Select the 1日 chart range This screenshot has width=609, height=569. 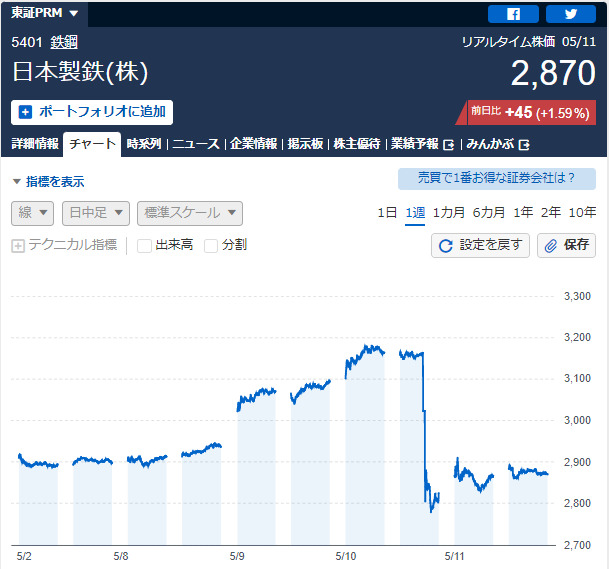coord(387,213)
